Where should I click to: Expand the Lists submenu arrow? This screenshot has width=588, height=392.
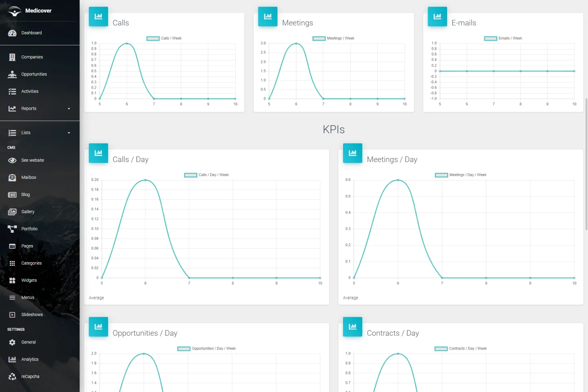coord(69,133)
